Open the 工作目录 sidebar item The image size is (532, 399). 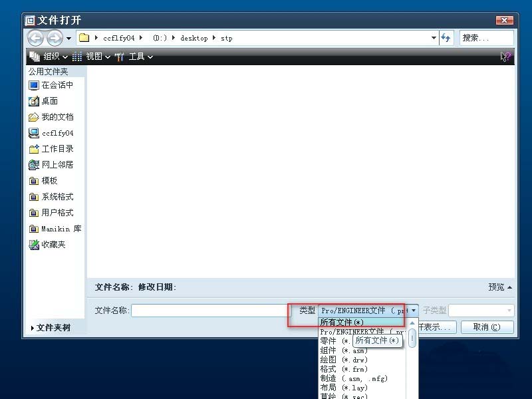click(53, 148)
